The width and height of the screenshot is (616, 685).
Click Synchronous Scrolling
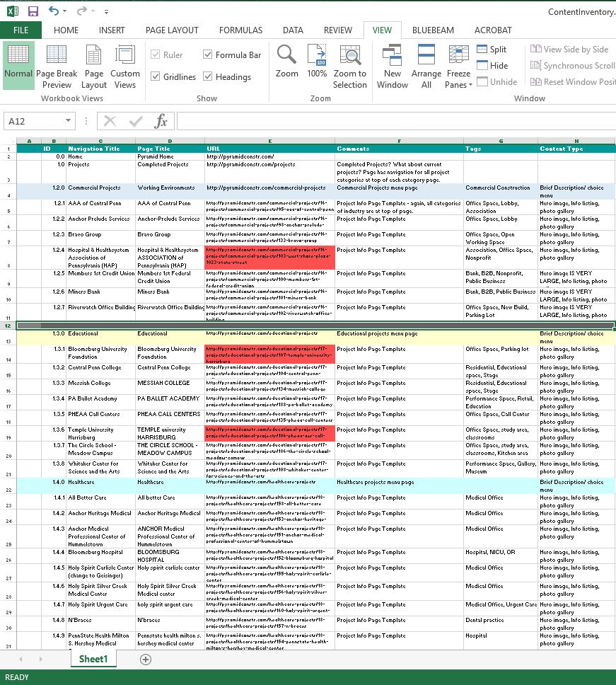pos(572,66)
